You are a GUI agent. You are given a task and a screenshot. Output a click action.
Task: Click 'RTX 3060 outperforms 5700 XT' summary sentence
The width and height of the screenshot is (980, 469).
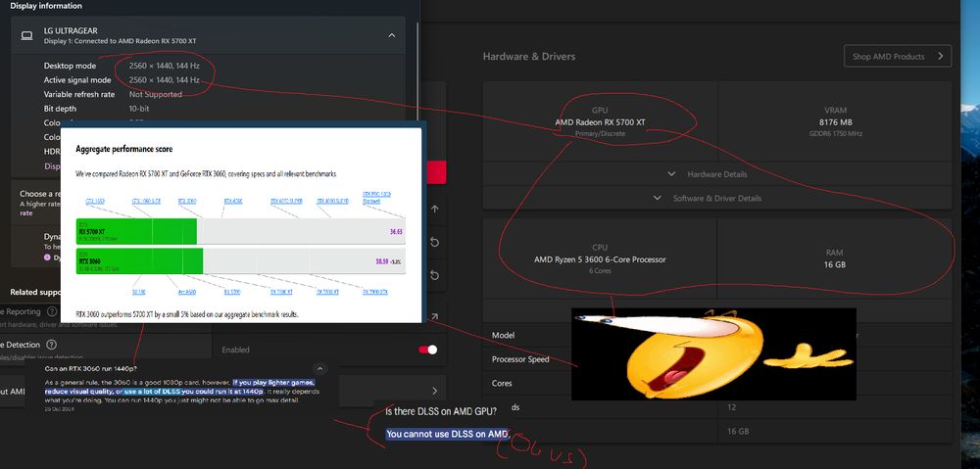tap(187, 314)
